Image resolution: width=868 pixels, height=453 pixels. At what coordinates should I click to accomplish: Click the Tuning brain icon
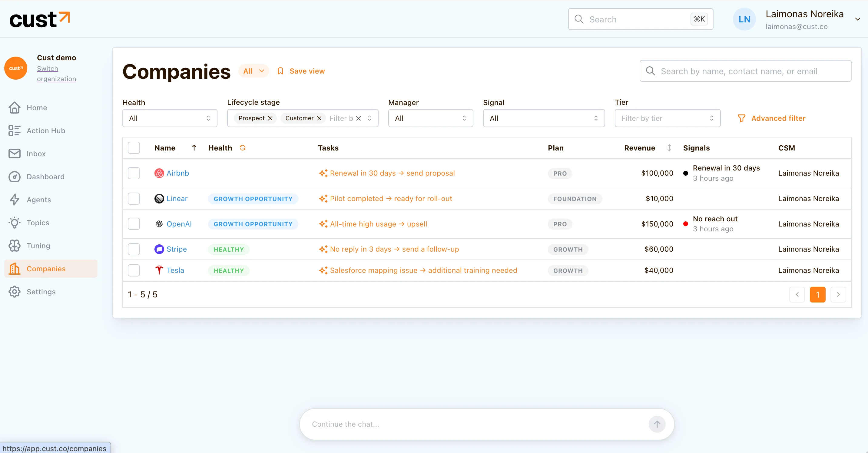coord(15,246)
